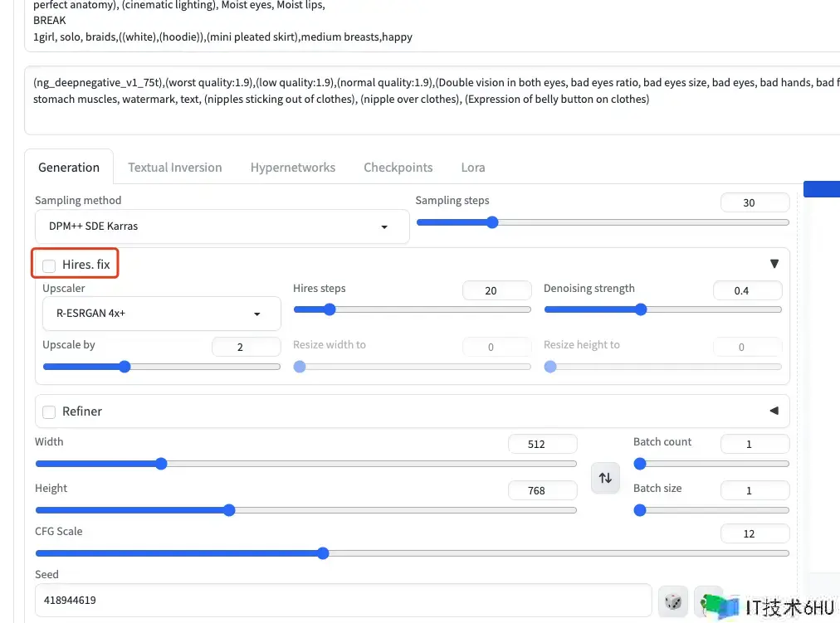This screenshot has height=623, width=840.
Task: Enable the Hires. fix checkbox
Action: click(x=50, y=265)
